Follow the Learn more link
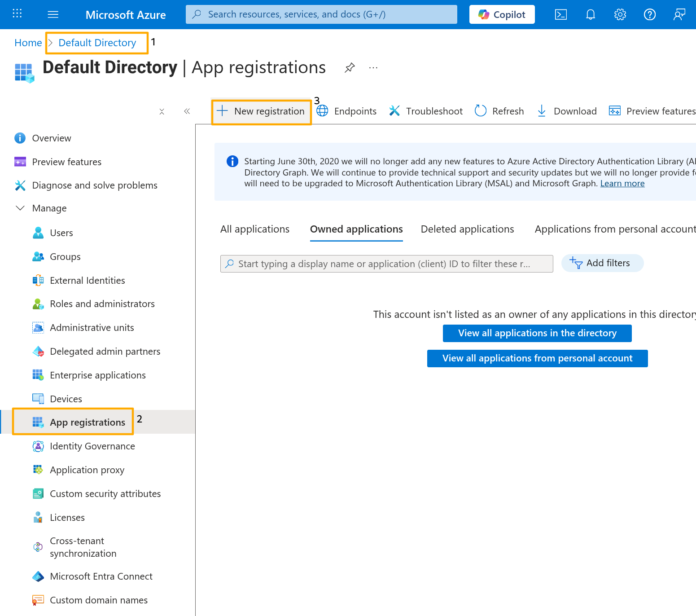The height and width of the screenshot is (616, 696). tap(622, 184)
